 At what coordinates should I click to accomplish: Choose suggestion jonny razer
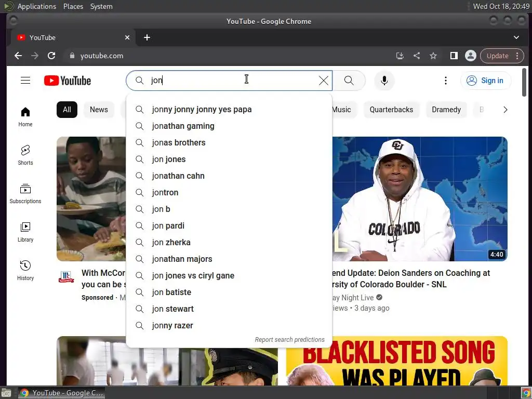[x=229, y=326]
